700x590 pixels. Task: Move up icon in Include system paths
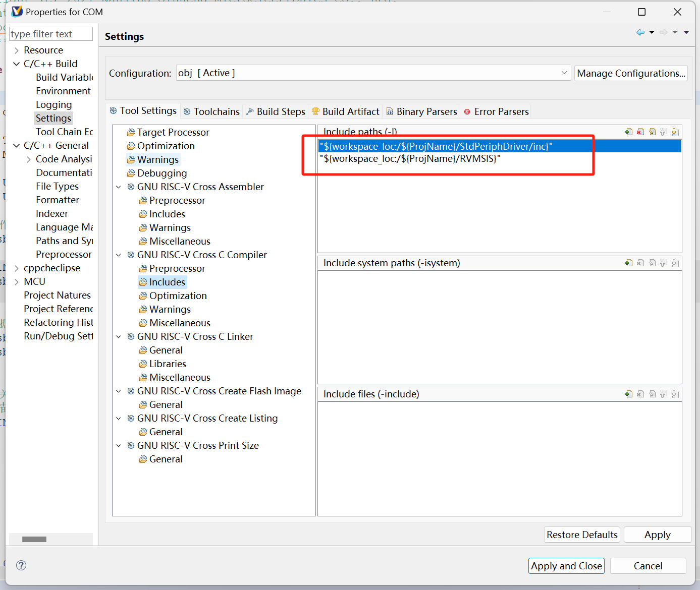[664, 263]
